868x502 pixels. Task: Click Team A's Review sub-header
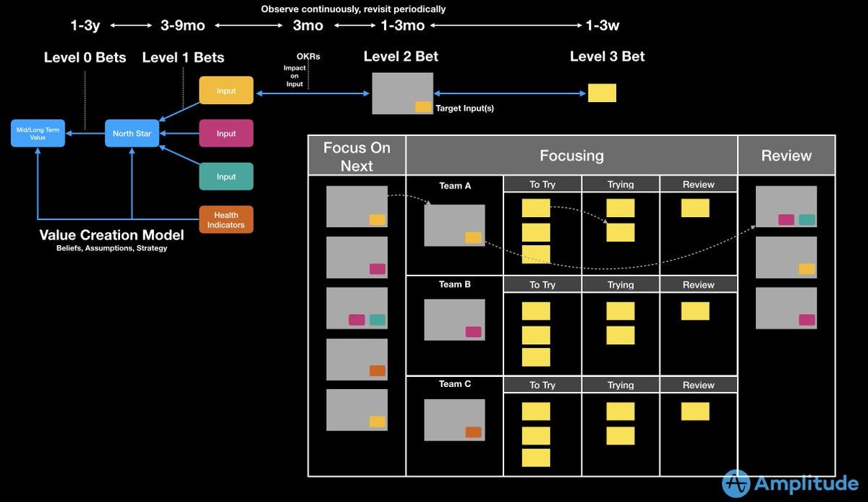coord(699,184)
